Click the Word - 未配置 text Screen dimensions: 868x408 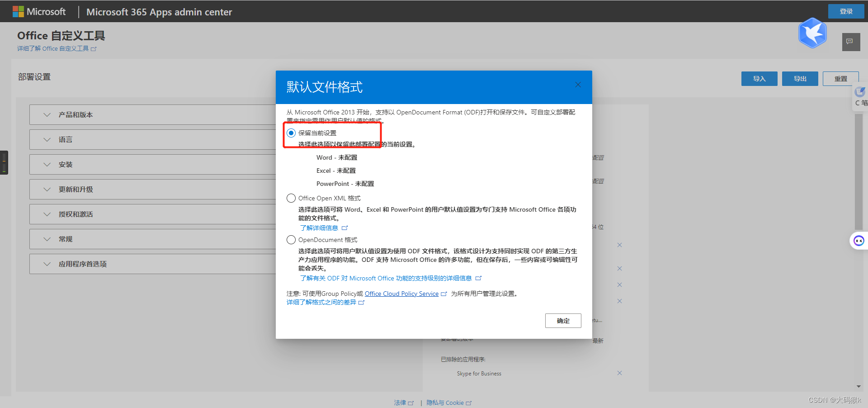pyautogui.click(x=337, y=157)
